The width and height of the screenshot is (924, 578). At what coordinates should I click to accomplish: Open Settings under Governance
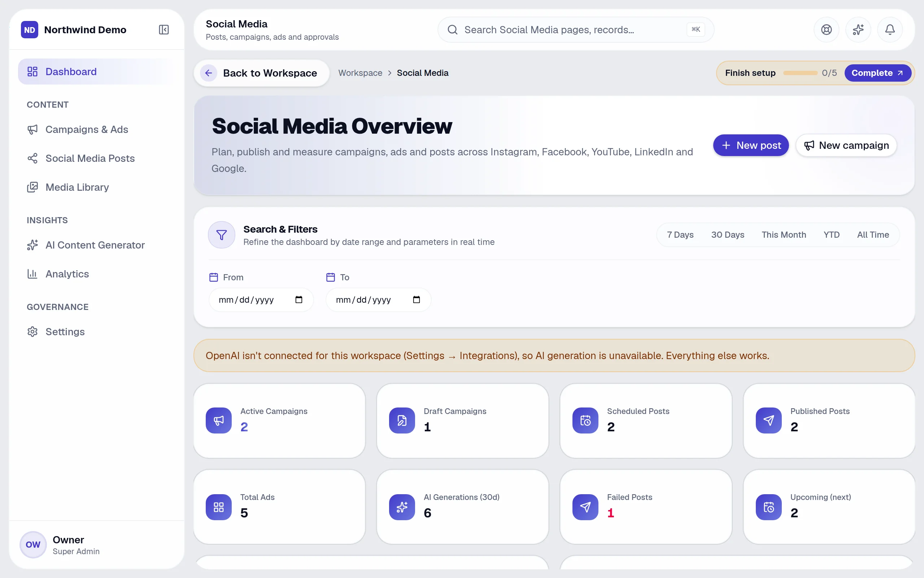tap(97, 331)
